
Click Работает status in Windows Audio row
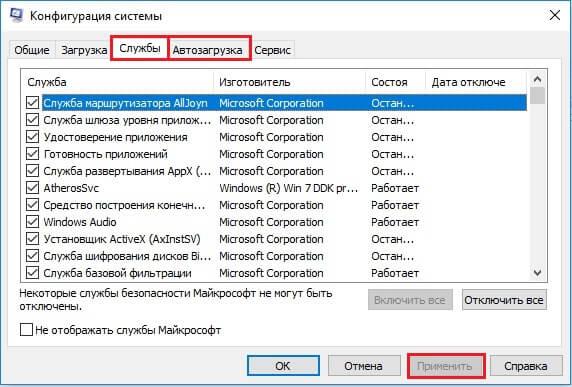click(395, 222)
